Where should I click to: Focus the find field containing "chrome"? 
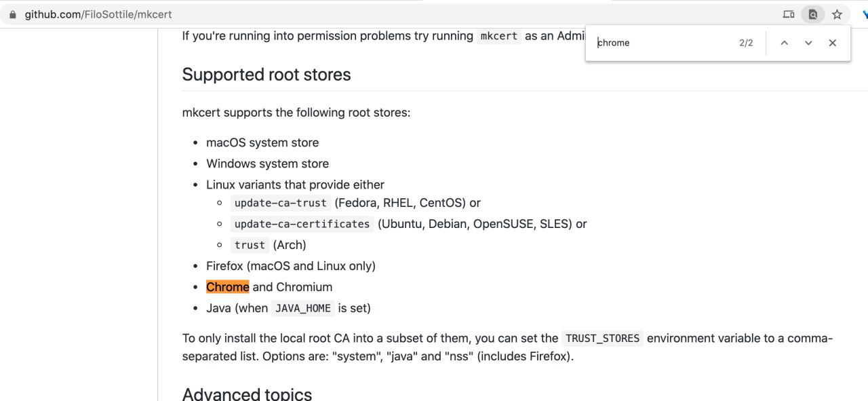661,43
